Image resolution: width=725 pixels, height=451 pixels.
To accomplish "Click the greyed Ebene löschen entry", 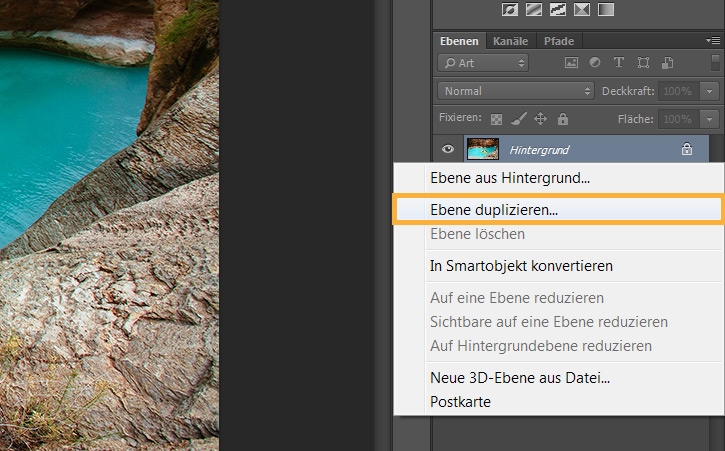I will pos(559,234).
